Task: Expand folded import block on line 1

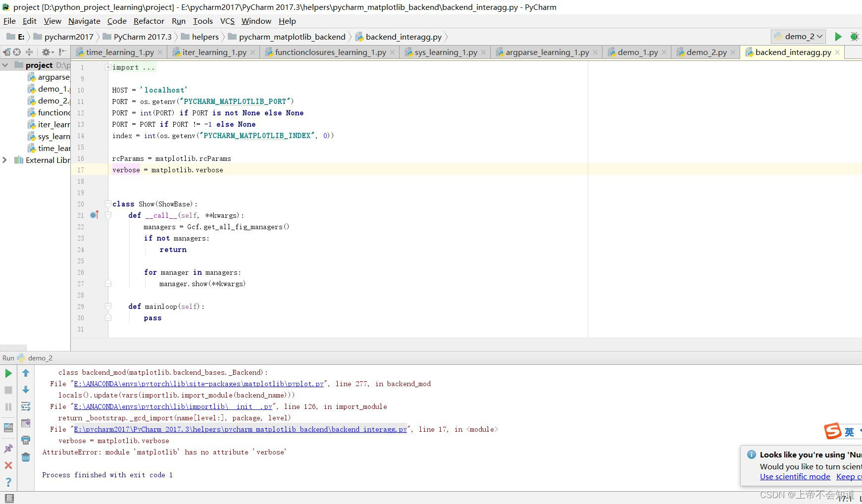Action: tap(107, 67)
